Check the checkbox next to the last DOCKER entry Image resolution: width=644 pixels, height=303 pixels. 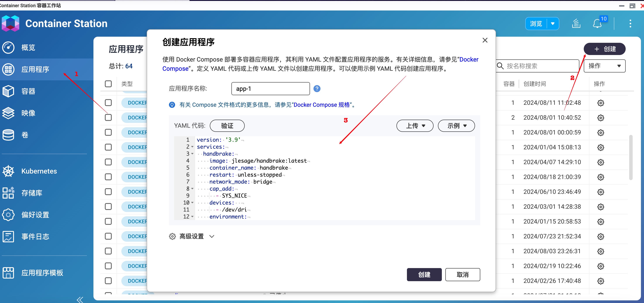[108, 281]
